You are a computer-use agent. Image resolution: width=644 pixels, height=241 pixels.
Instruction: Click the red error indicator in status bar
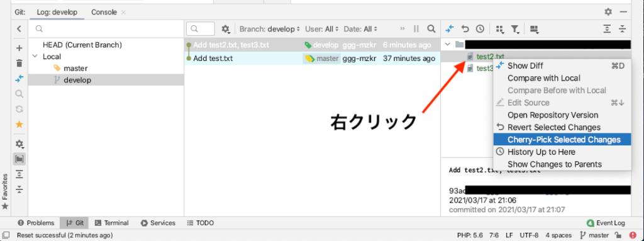coord(633,235)
